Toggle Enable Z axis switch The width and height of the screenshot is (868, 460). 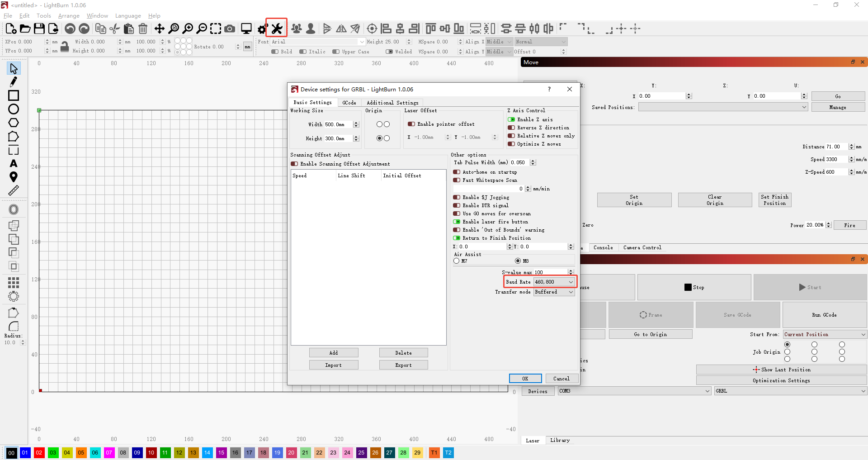[x=511, y=119]
